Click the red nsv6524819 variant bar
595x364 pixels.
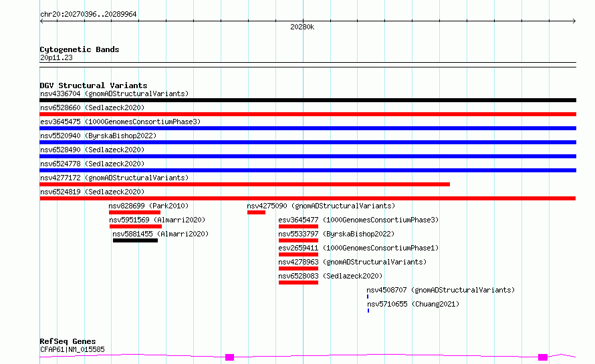(308, 198)
